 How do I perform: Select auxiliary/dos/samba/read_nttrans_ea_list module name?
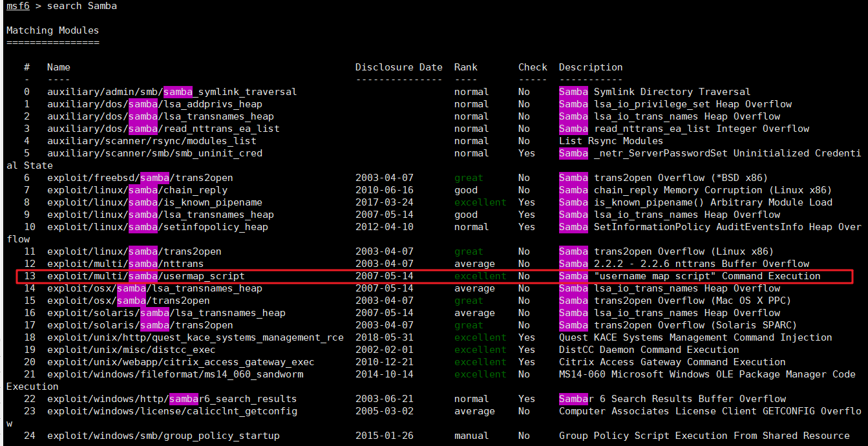pos(164,129)
